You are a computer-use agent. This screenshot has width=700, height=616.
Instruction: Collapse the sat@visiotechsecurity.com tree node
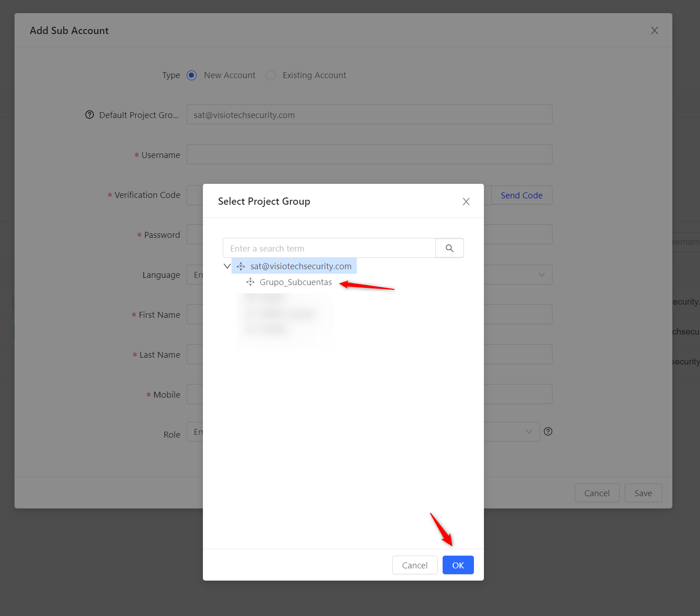point(227,266)
